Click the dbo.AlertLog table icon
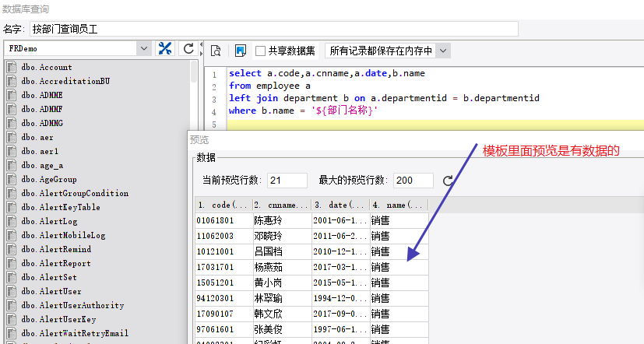The width and height of the screenshot is (644, 344). (12, 221)
